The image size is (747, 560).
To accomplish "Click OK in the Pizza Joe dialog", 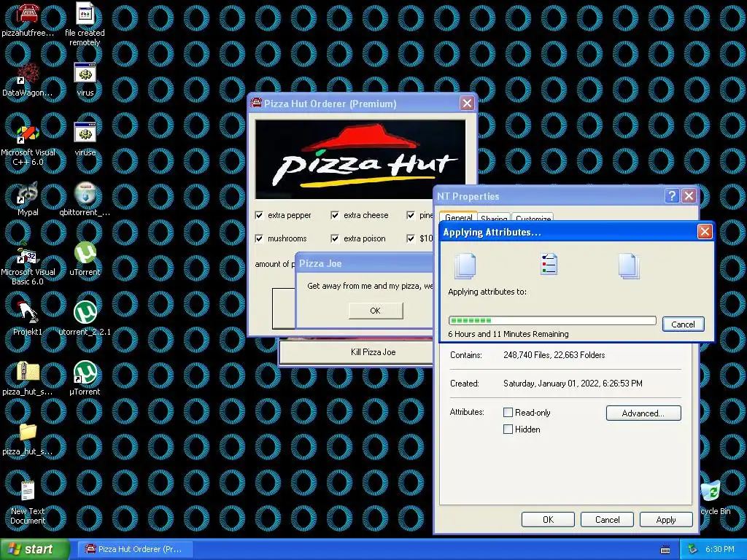I will pyautogui.click(x=376, y=311).
